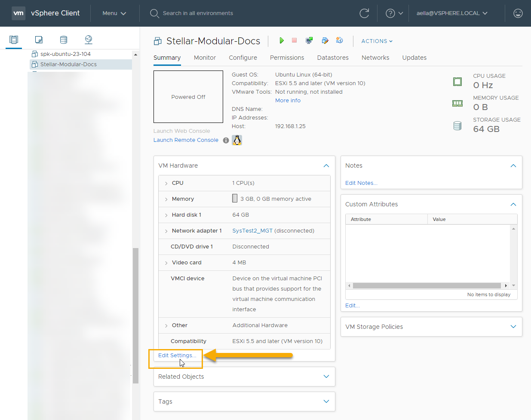Click the red Power Off square icon
Image resolution: width=531 pixels, height=420 pixels.
pyautogui.click(x=295, y=40)
